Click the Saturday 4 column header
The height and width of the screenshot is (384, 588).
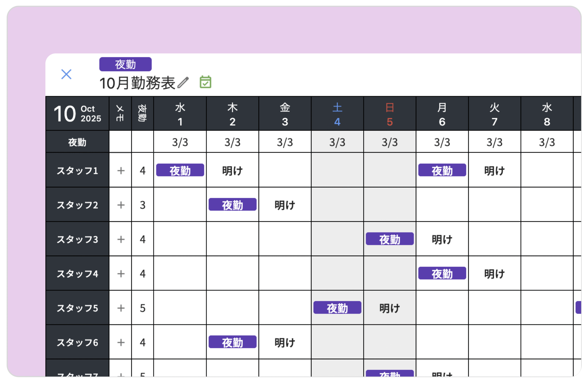pos(337,114)
